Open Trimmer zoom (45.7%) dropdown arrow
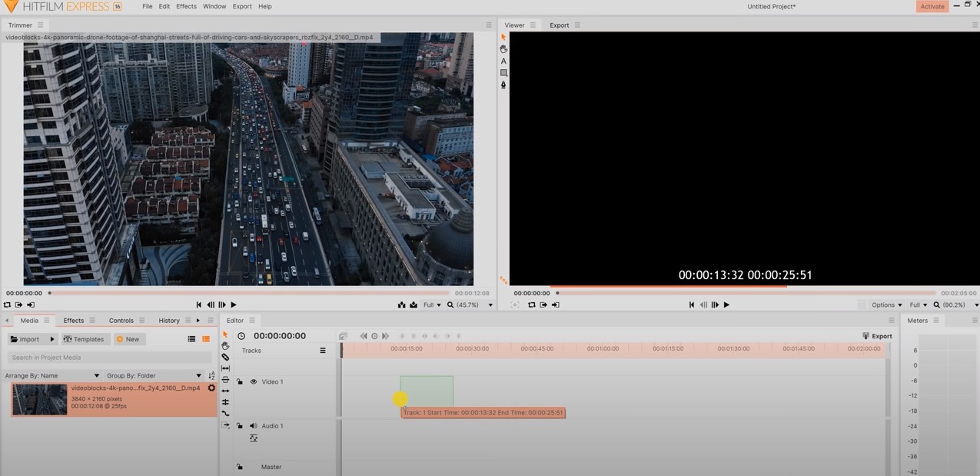Viewport: 980px width, 476px height. [x=490, y=305]
